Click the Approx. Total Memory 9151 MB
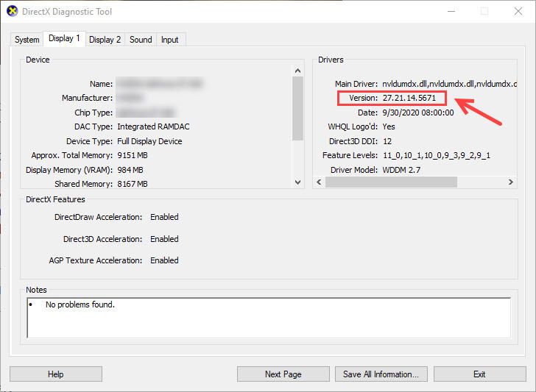This screenshot has height=392, width=536. pos(133,155)
